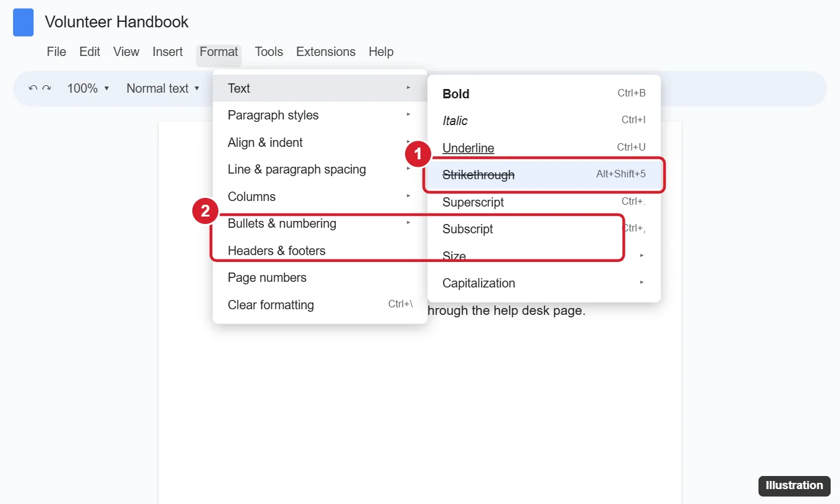Select the Text submenu entry

(x=320, y=88)
